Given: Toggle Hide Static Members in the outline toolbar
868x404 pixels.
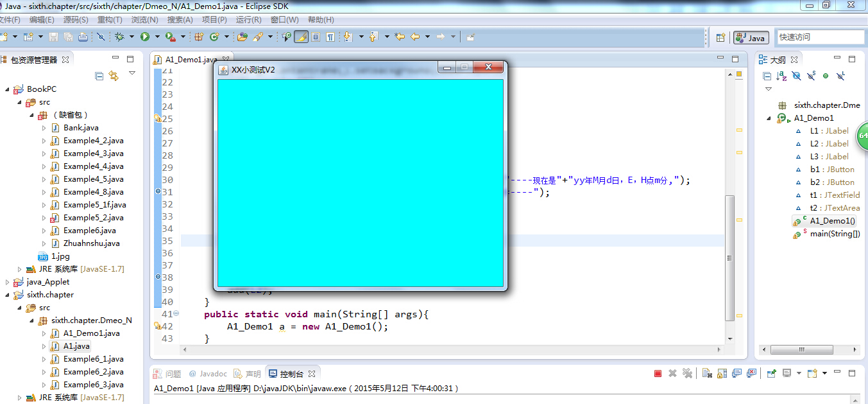Looking at the screenshot, I should click(811, 76).
